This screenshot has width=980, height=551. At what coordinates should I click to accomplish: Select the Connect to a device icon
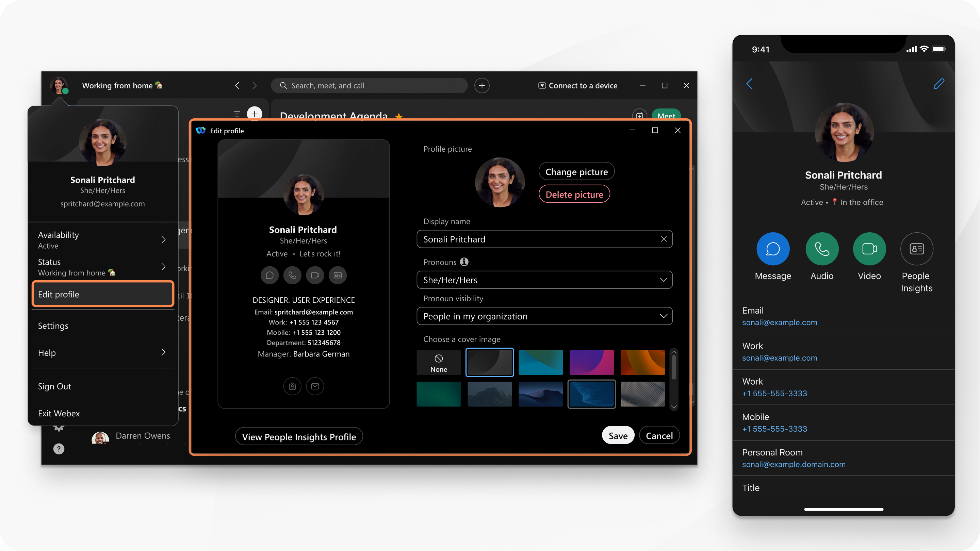pos(542,85)
